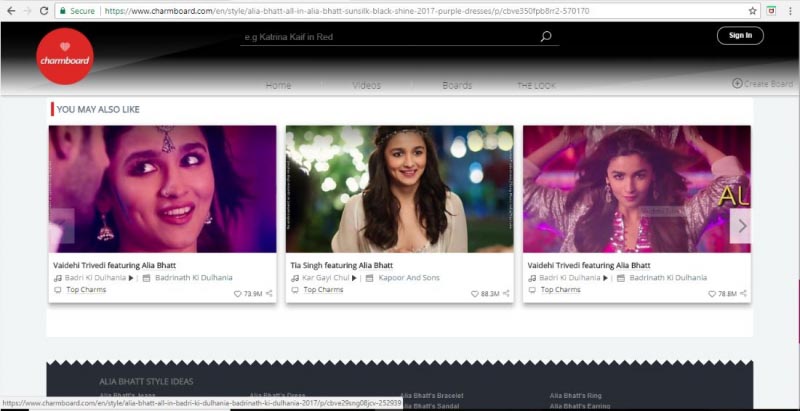
Task: Click the Create Board link
Action: 768,84
